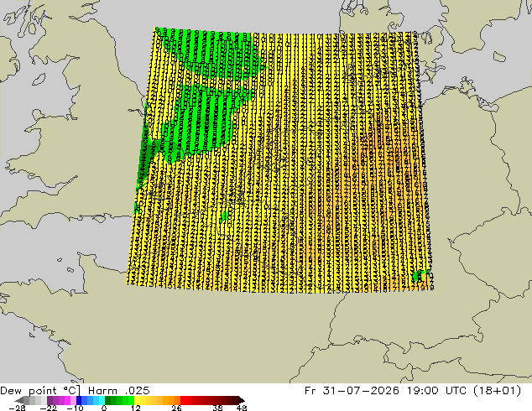Viewport: 532px width, 411px height.
Task: Pick the dark purple swatch near -22
Action: pyautogui.click(x=50, y=400)
